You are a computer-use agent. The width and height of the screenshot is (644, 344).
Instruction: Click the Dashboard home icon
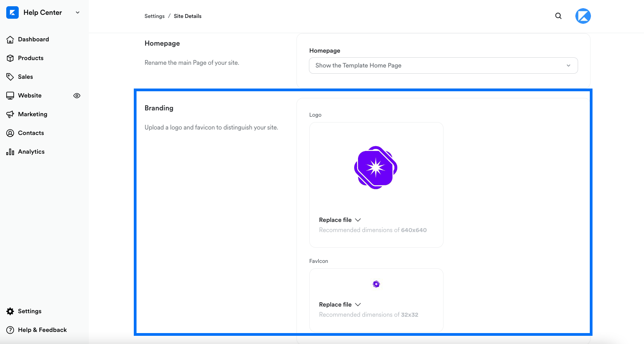[x=10, y=39]
